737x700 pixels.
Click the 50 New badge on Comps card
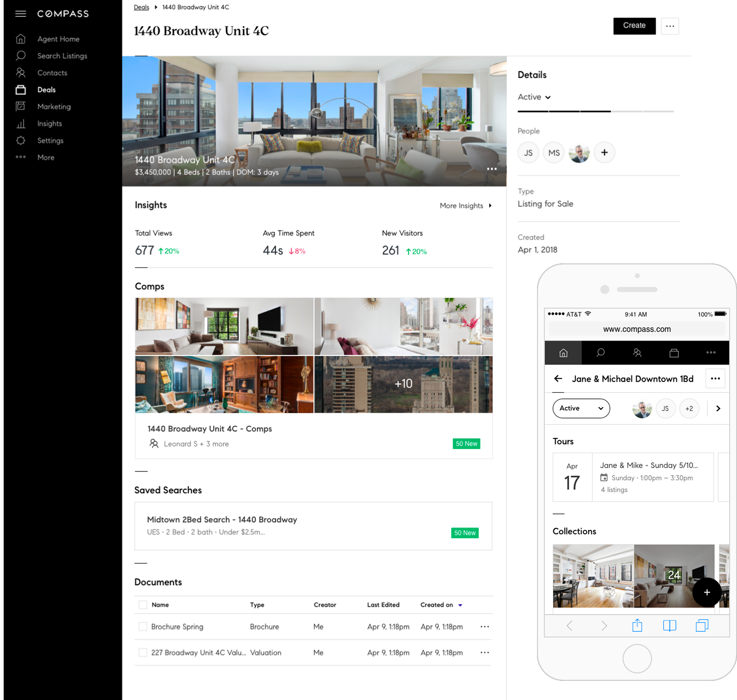[466, 444]
